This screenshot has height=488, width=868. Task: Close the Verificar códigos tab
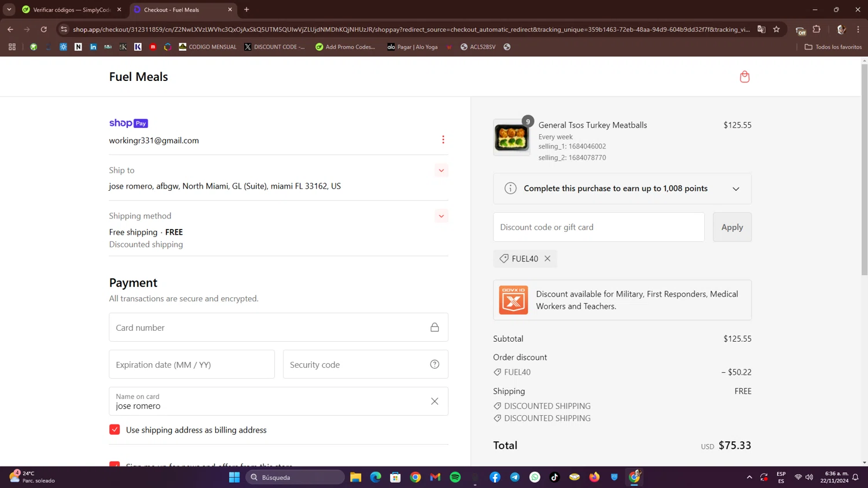(x=119, y=10)
